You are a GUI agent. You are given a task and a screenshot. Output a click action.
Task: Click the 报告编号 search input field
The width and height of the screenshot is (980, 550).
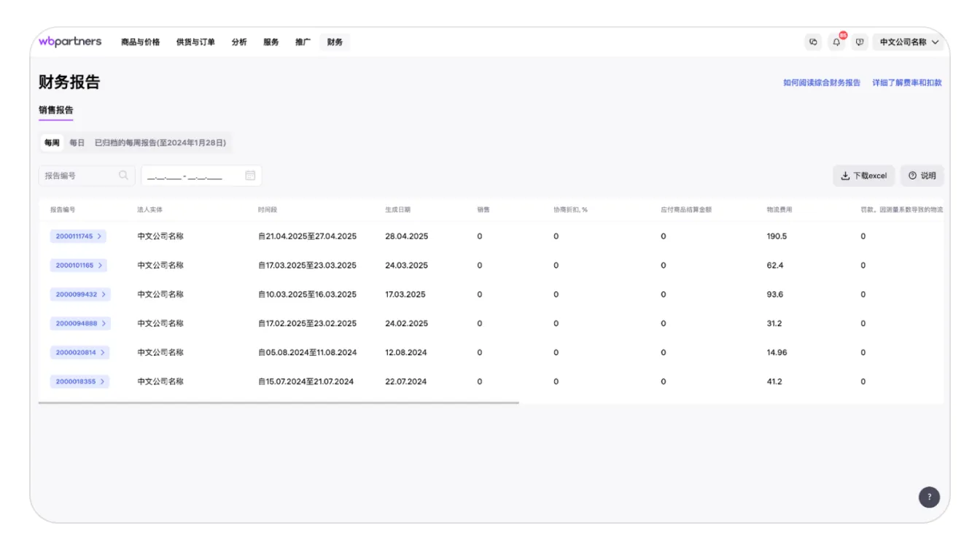79,176
